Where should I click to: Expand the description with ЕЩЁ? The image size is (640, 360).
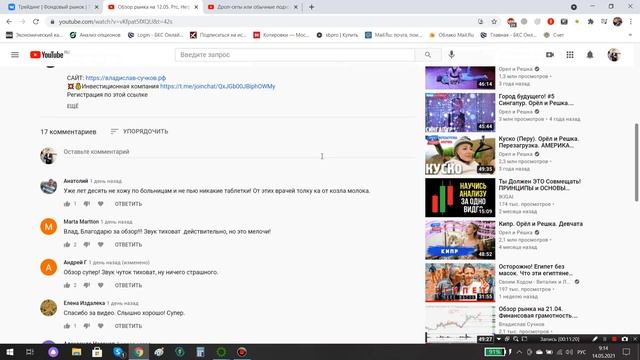(x=72, y=106)
